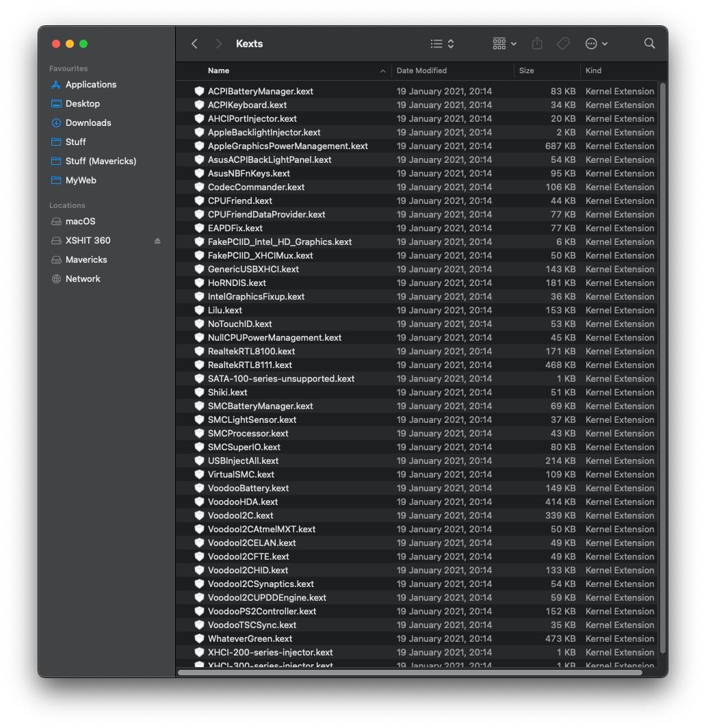The height and width of the screenshot is (728, 706).
Task: Select AsusNBFnKeys.kext file name
Action: [249, 173]
